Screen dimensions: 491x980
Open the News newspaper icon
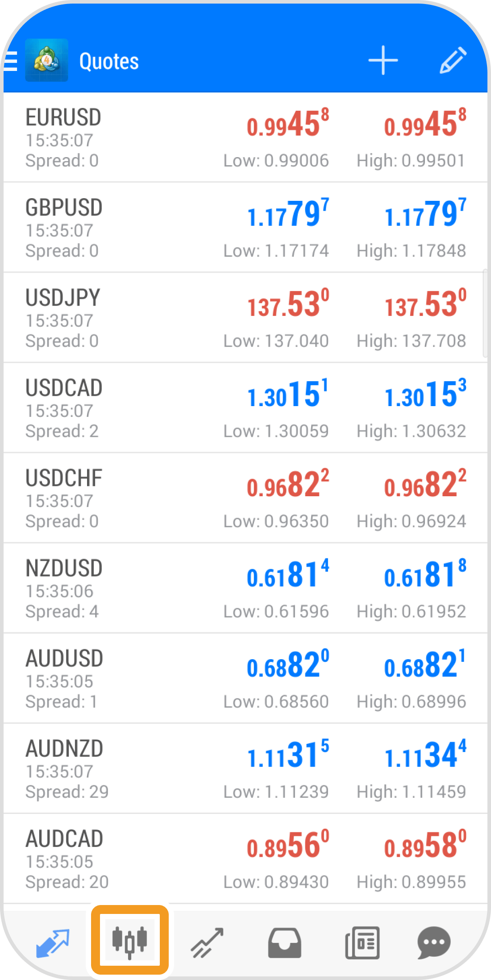click(x=362, y=943)
